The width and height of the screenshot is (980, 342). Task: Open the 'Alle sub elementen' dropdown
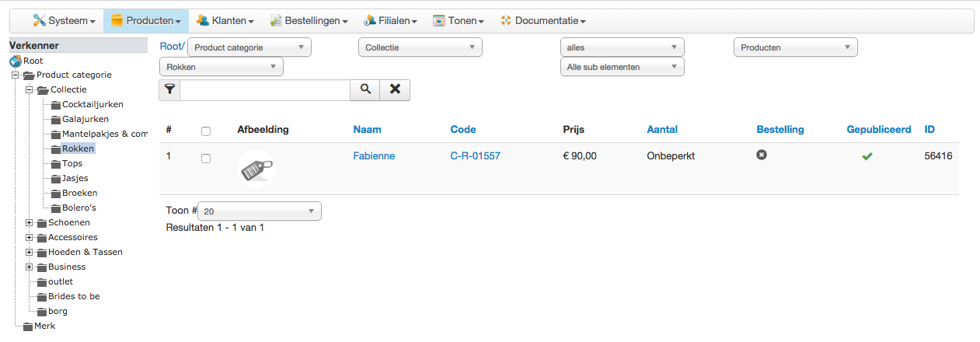tap(622, 67)
